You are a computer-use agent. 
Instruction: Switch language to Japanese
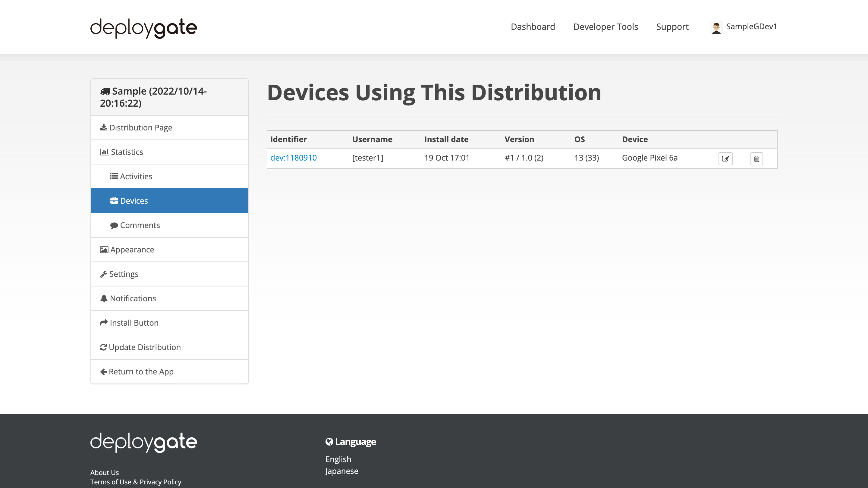point(341,471)
